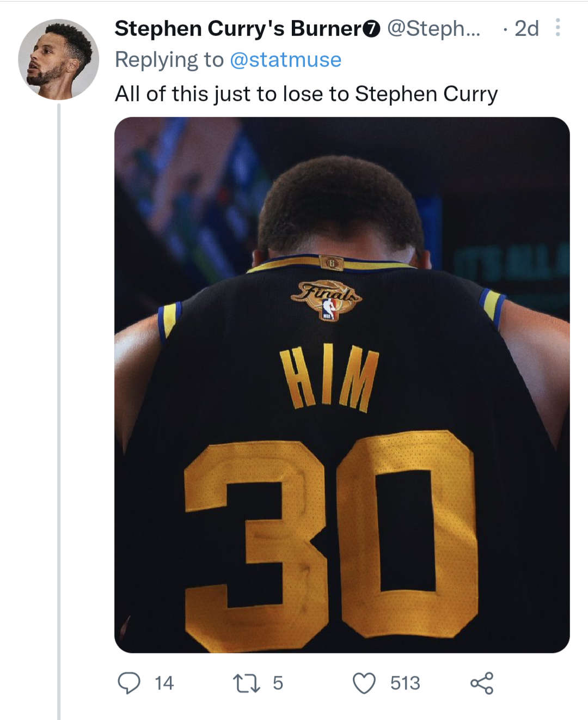Open the @statmuse profile link

(x=286, y=60)
